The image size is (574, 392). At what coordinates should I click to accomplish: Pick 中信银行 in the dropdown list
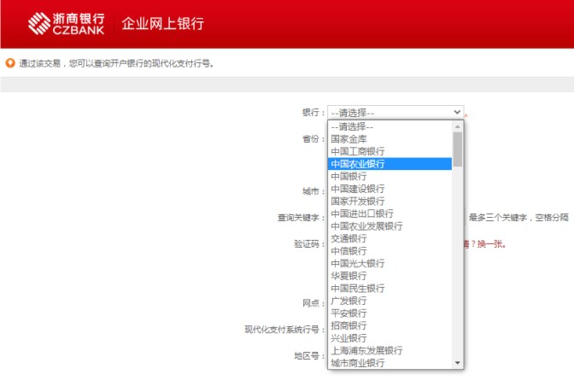pos(389,251)
